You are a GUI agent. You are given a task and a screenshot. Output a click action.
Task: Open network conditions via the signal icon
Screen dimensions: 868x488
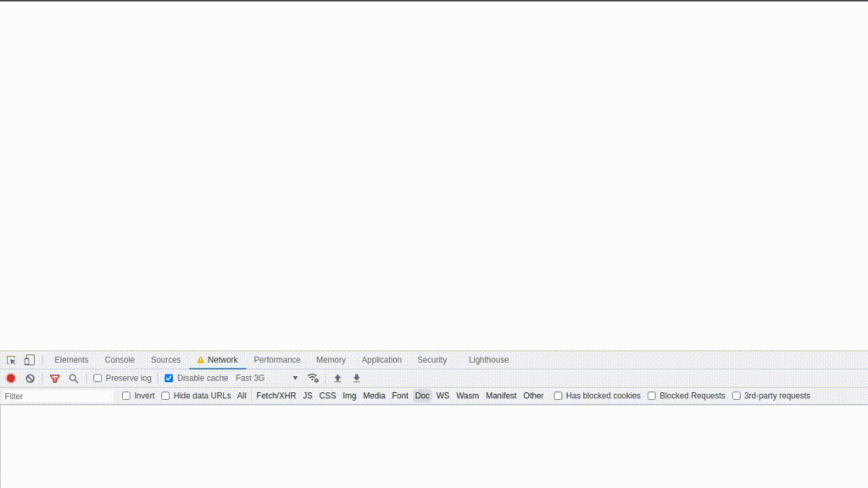coord(313,378)
